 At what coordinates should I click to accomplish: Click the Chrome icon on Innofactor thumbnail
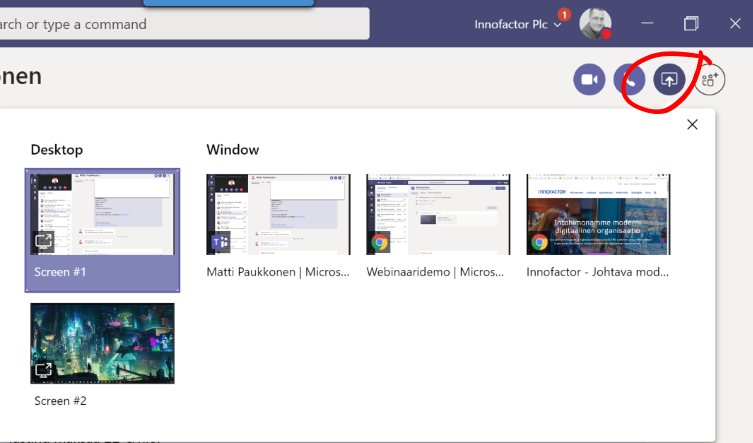click(540, 242)
